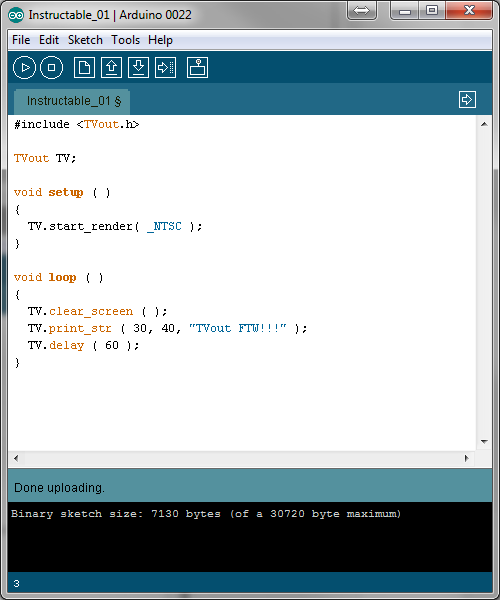Open a sketch with the up-arrow icon
The image size is (500, 600).
111,68
